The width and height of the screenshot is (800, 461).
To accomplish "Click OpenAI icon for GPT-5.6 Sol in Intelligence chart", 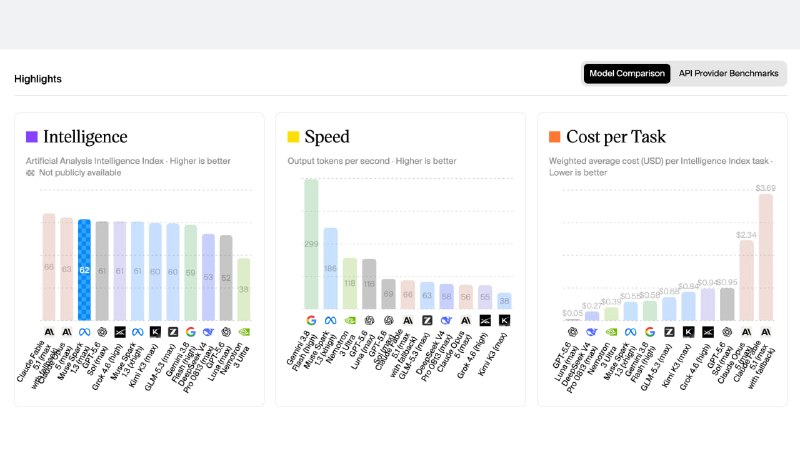I will [x=102, y=332].
